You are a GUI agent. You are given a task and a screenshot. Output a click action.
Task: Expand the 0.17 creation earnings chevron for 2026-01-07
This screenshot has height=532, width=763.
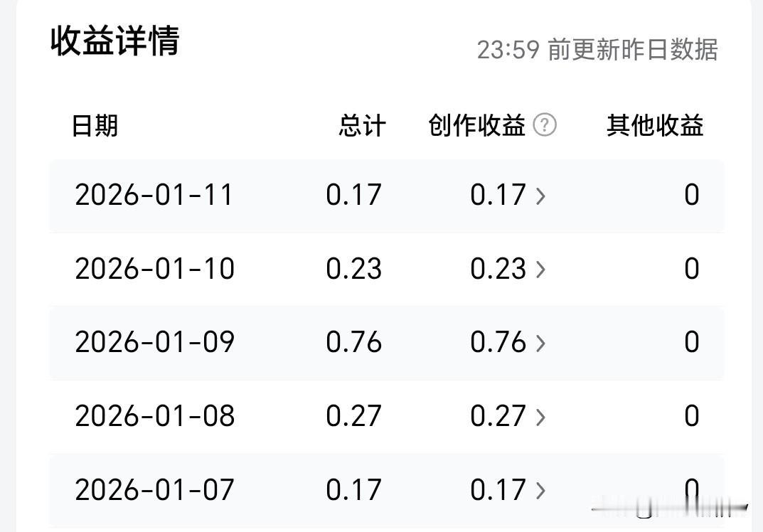coord(540,491)
